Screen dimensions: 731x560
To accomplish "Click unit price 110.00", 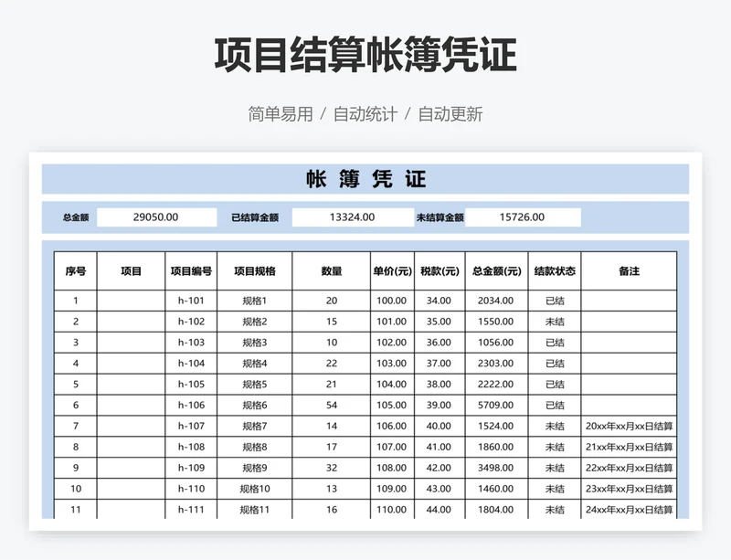I will point(393,510).
